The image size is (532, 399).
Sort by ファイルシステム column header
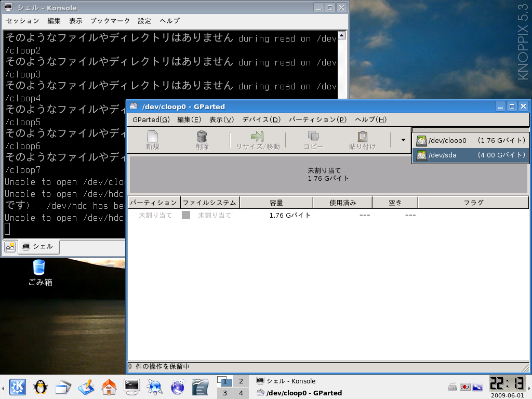(x=210, y=203)
